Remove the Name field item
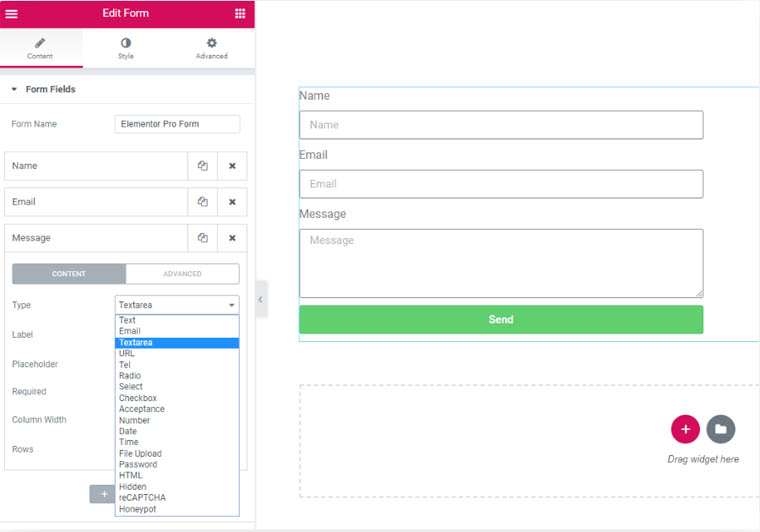The width and height of the screenshot is (760, 532). [232, 166]
